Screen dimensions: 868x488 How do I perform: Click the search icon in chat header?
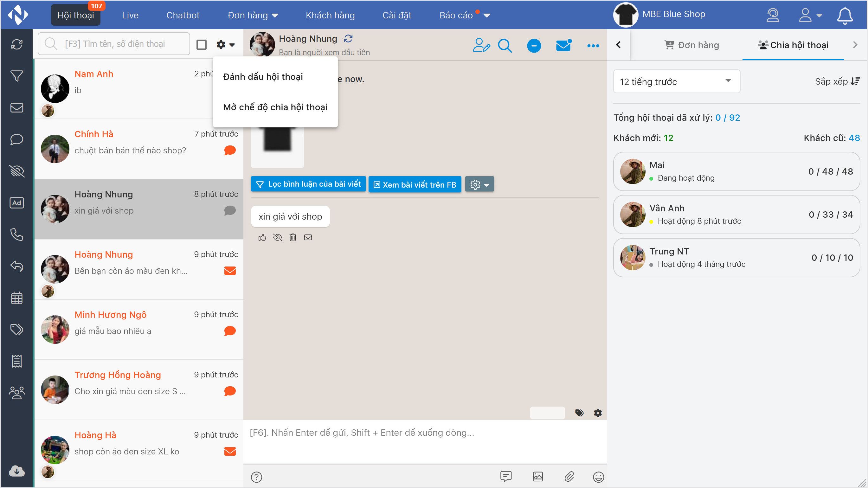(505, 46)
